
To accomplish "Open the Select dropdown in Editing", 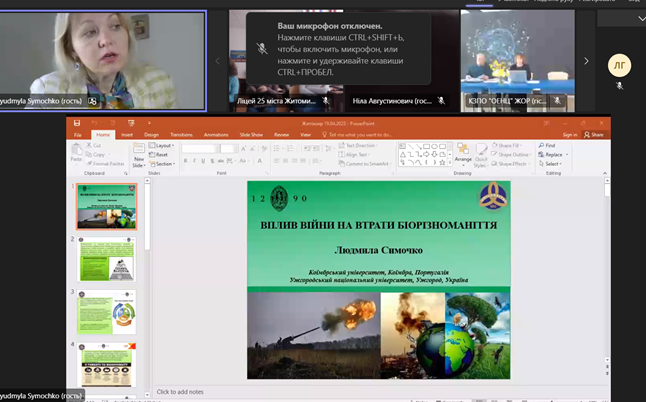I will [550, 164].
